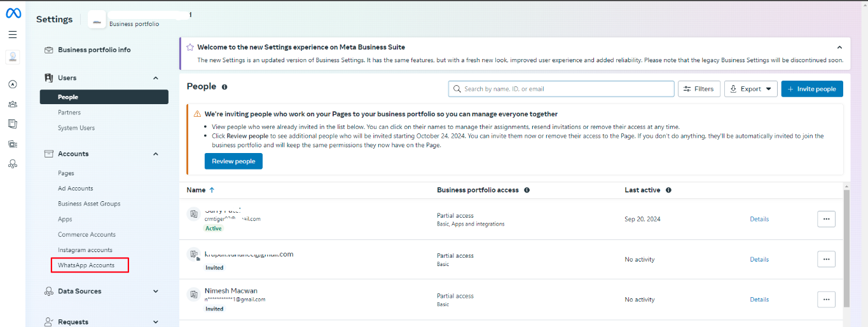
Task: Open Apps under Accounts
Action: [65, 219]
